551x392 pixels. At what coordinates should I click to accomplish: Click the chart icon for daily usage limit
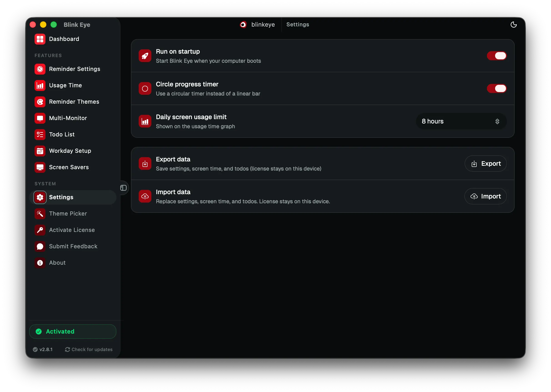point(145,121)
